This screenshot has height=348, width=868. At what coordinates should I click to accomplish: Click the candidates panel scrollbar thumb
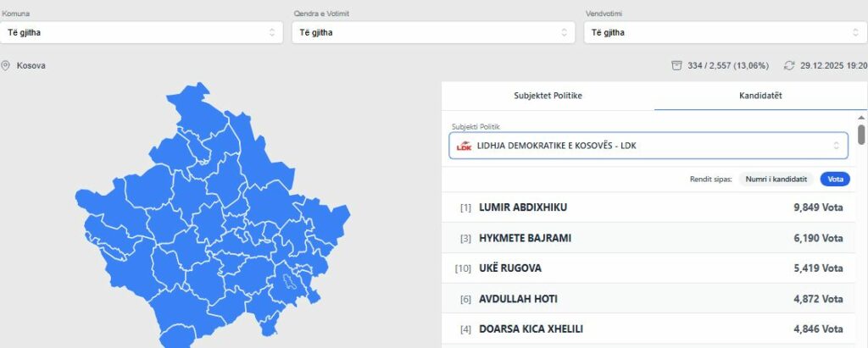[861, 135]
